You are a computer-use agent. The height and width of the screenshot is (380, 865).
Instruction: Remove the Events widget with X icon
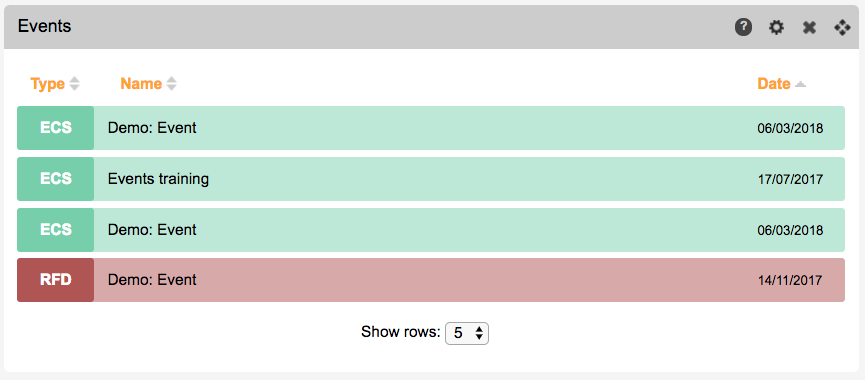(x=809, y=27)
